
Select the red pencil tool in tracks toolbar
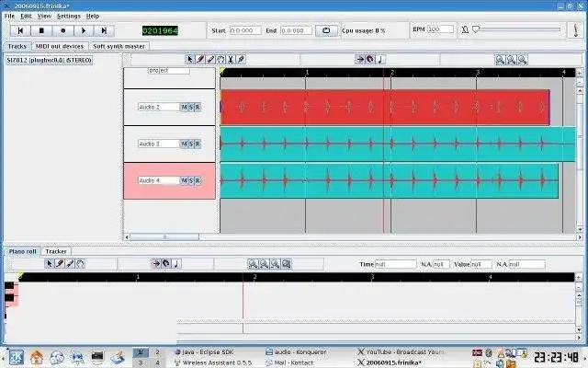coord(200,59)
